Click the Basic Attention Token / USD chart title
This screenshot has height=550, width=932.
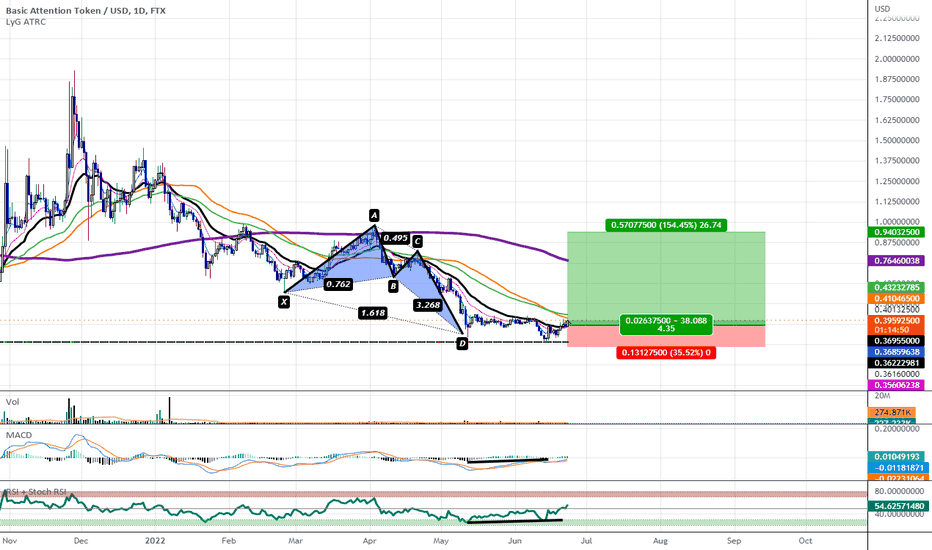(86, 11)
